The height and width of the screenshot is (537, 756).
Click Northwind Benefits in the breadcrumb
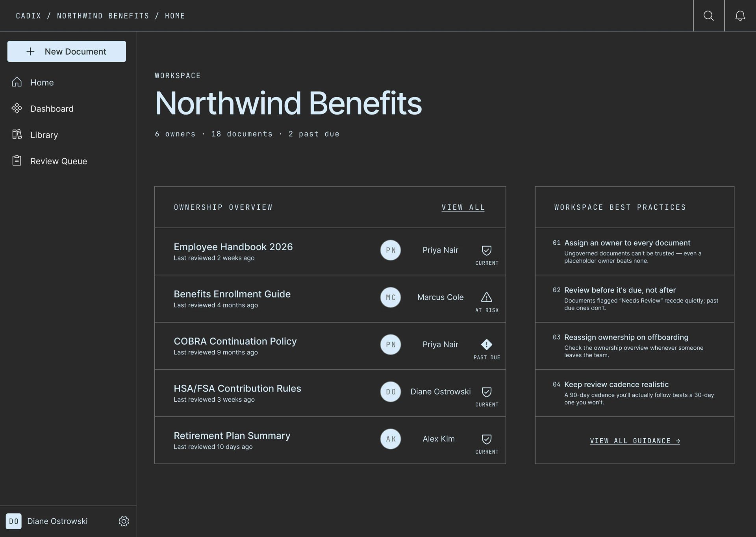103,16
